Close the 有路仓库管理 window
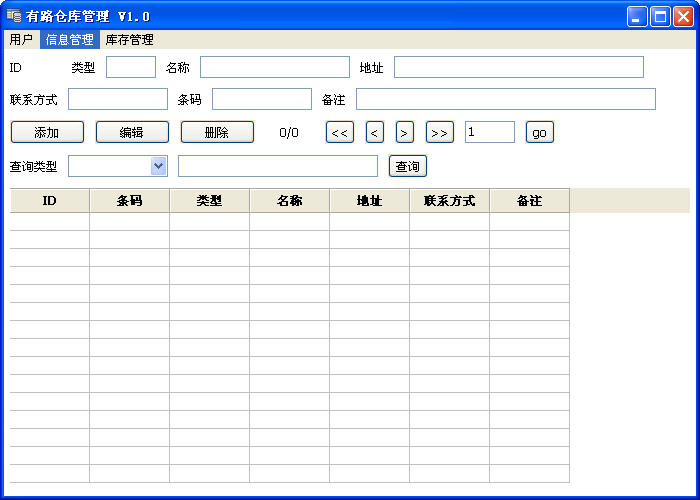The height and width of the screenshot is (500, 700). click(x=683, y=17)
